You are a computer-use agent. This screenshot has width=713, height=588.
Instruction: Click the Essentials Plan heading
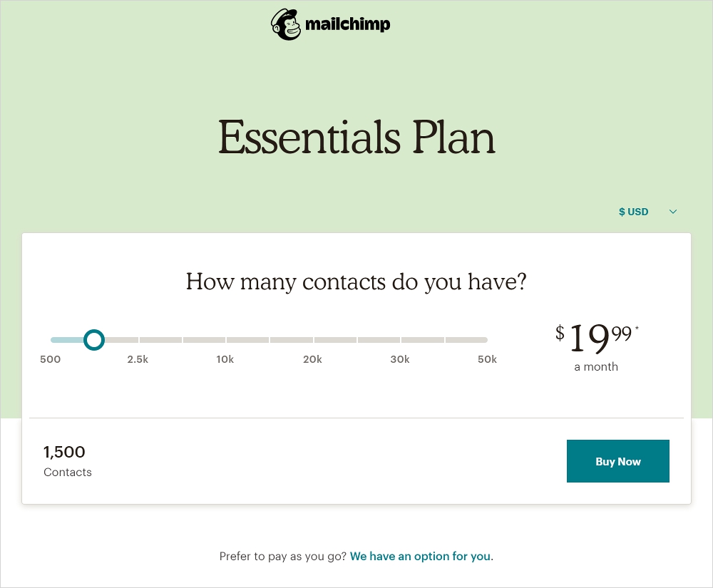[x=356, y=137]
